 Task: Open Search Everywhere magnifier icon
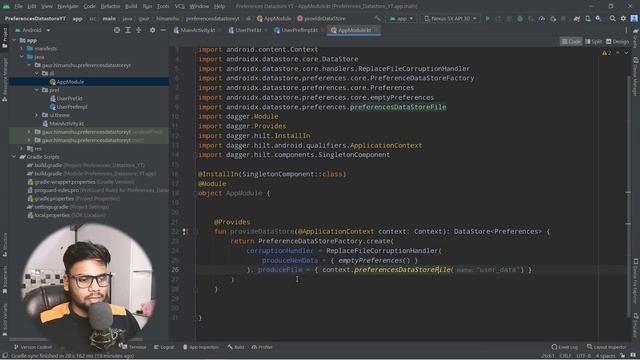click(x=612, y=18)
